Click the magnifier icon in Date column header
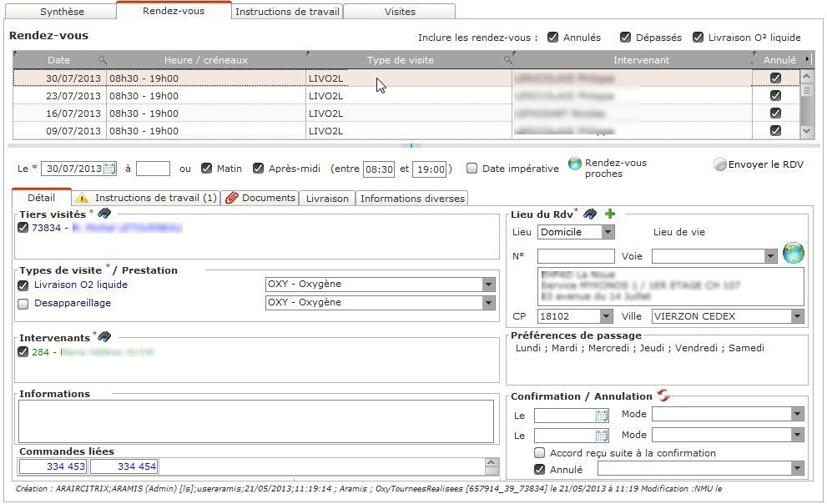The height and width of the screenshot is (504, 827). [103, 59]
